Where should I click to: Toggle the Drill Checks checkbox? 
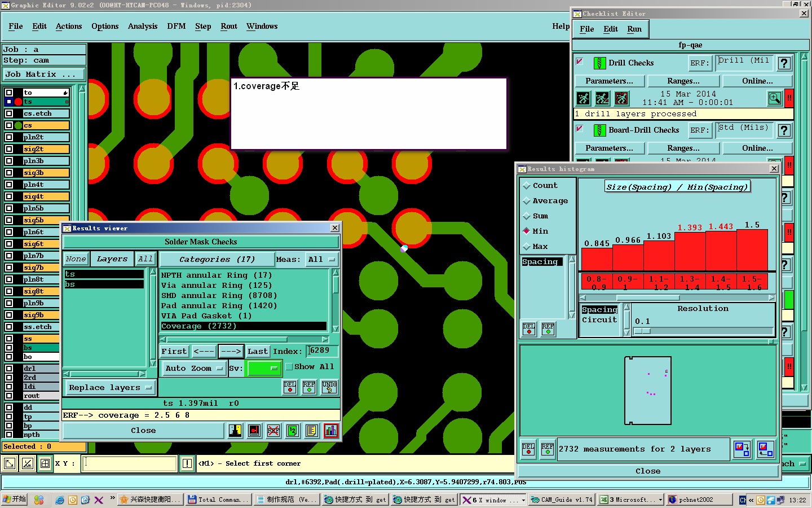tap(580, 61)
